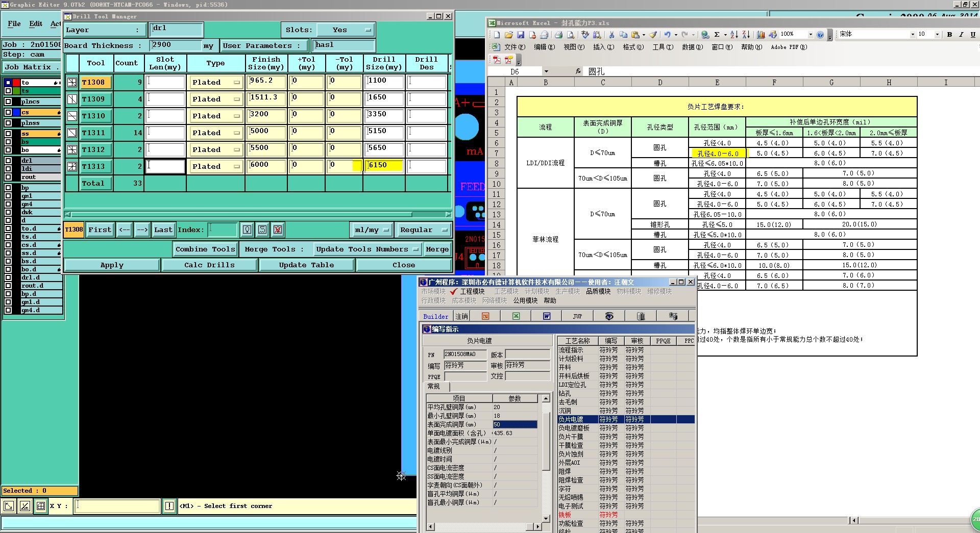Open Excel font name dropdown
The width and height of the screenshot is (980, 533).
pos(913,35)
